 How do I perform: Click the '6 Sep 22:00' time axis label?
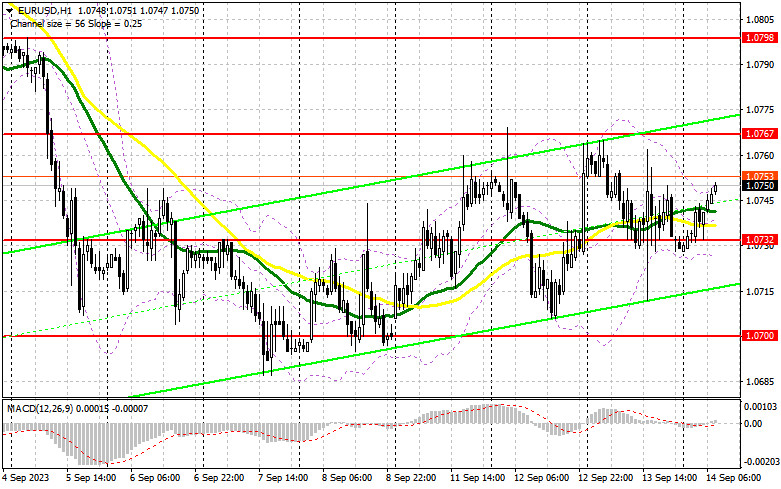tap(219, 478)
